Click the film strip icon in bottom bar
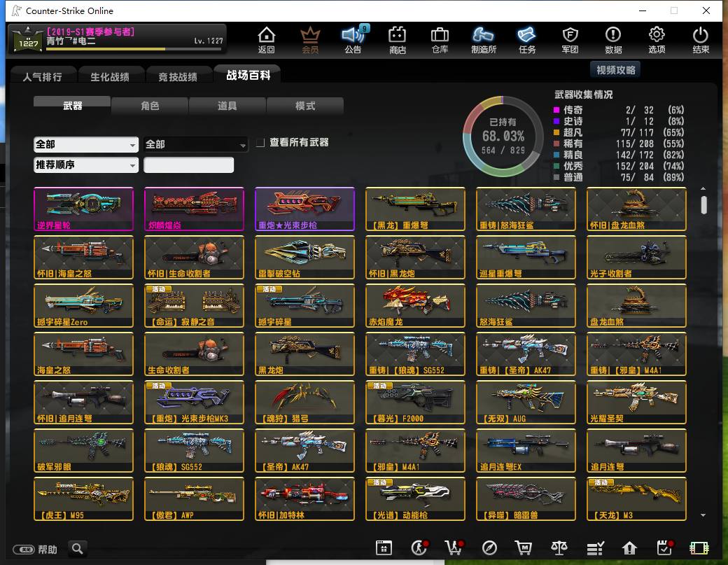728x565 pixels. tap(699, 548)
